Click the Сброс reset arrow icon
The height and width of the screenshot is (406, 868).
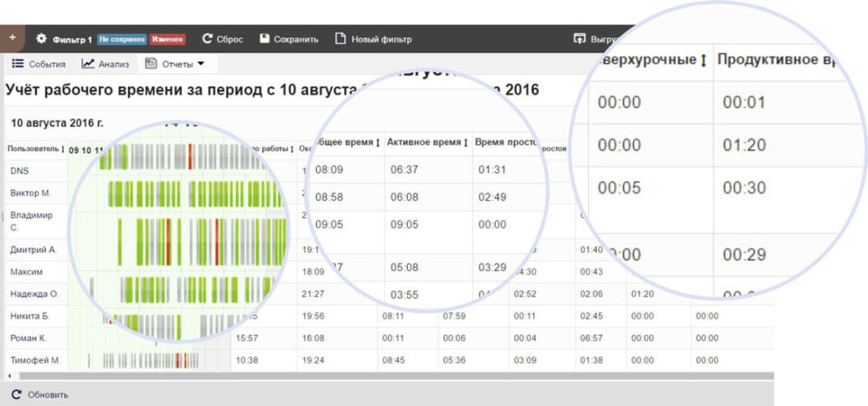[x=207, y=39]
